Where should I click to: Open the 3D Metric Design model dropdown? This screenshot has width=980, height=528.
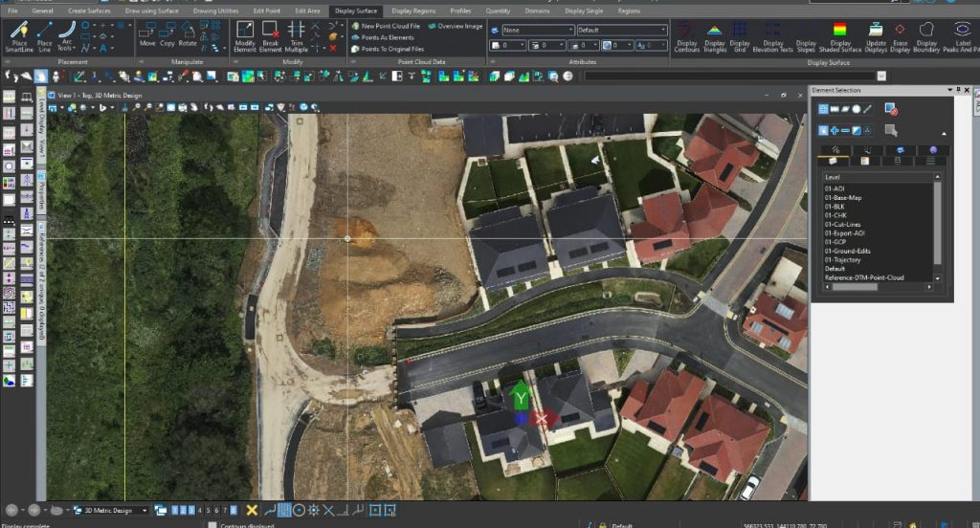tap(111, 511)
